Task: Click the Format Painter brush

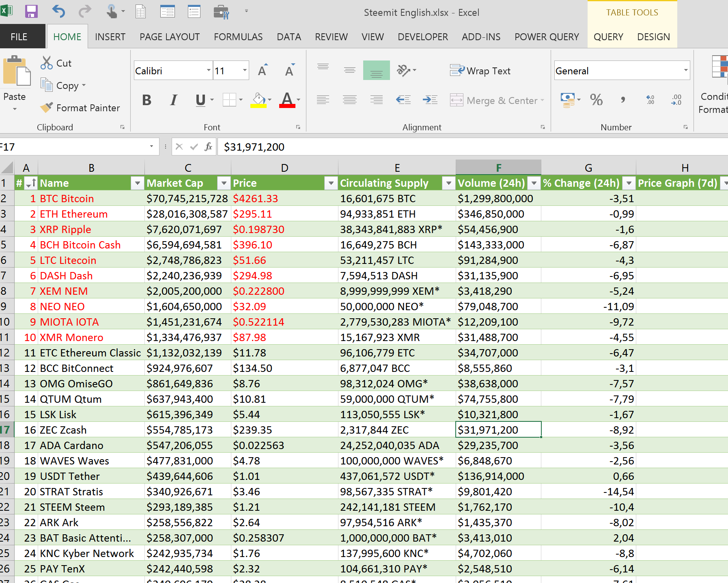Action: click(46, 108)
